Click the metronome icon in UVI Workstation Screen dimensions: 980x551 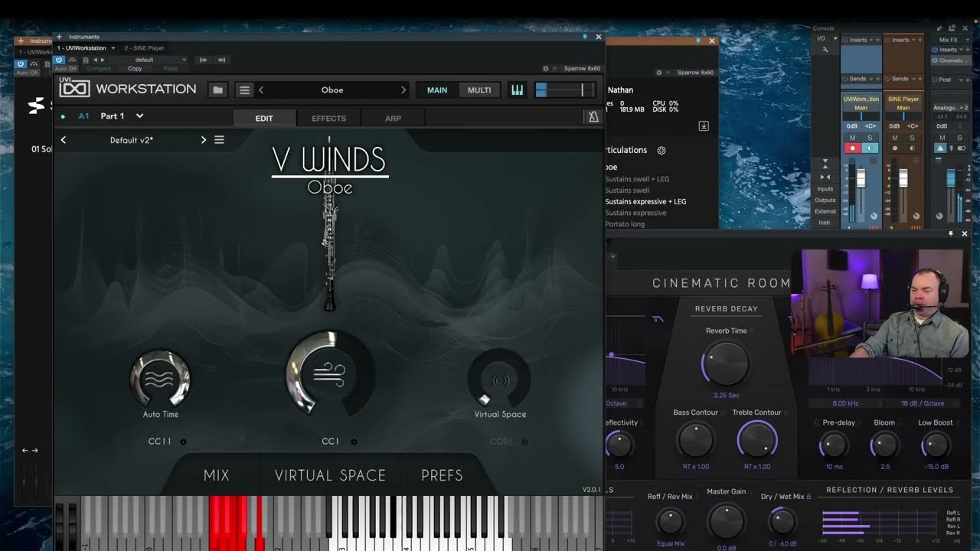coord(593,117)
